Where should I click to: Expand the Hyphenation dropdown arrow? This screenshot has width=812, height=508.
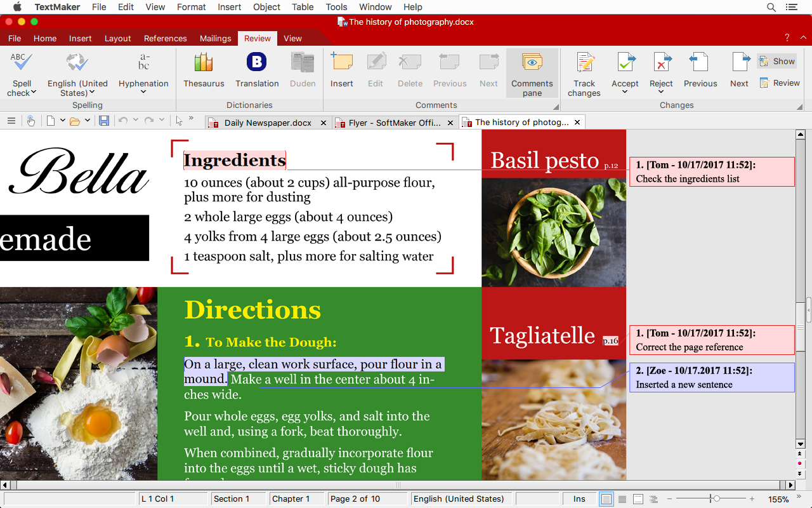point(143,93)
